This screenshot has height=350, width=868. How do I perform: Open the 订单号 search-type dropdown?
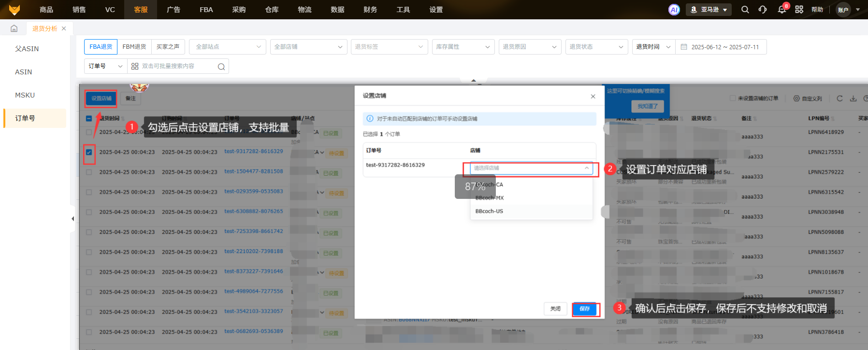coord(106,66)
